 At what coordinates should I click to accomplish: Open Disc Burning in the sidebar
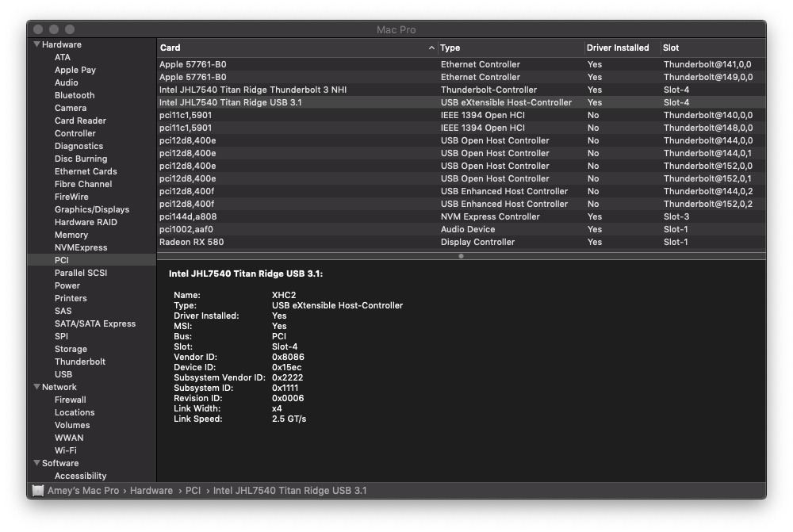[81, 159]
